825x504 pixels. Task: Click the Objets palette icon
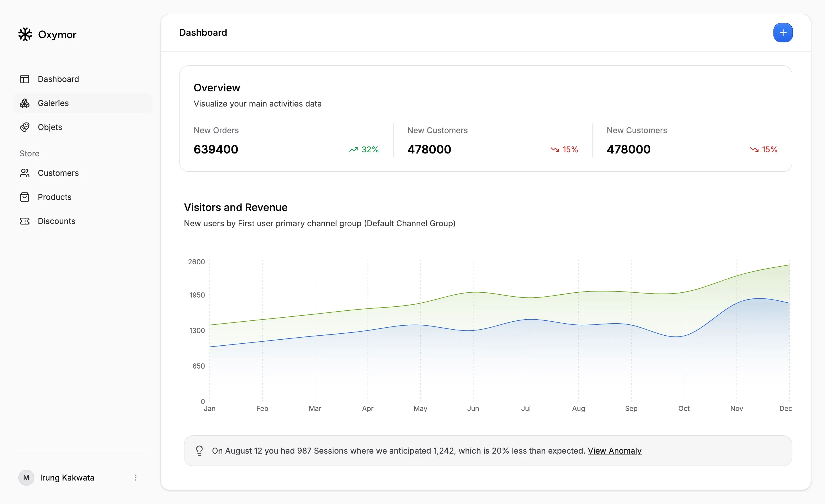coord(24,127)
